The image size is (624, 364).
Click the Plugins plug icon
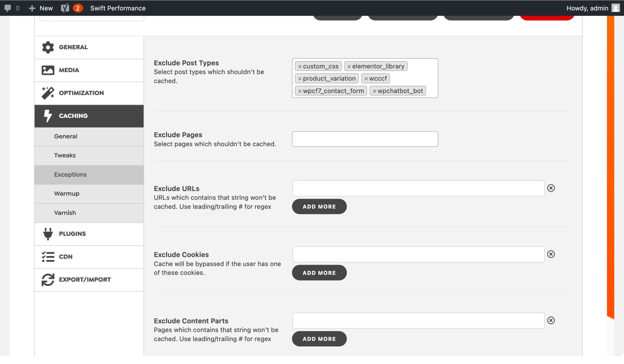48,234
